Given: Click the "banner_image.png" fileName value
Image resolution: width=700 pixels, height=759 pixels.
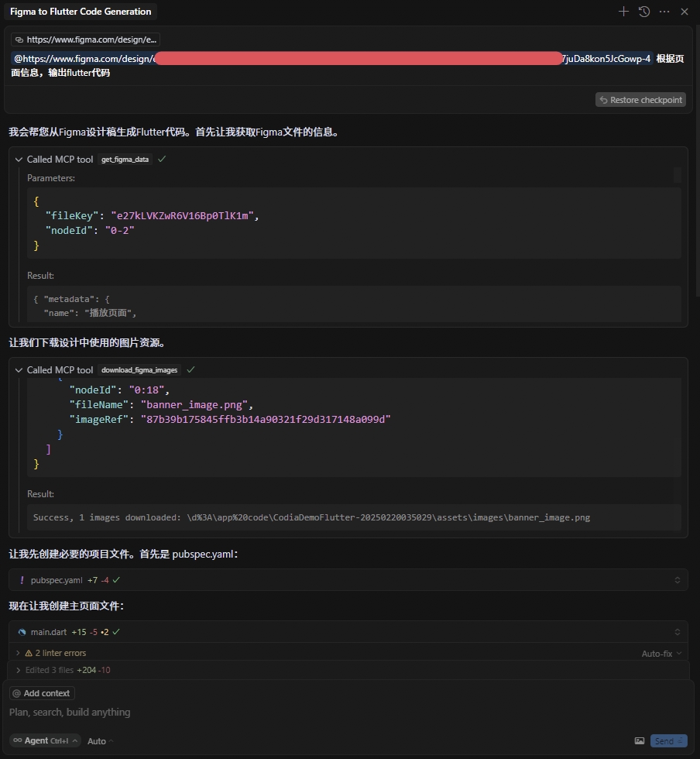Looking at the screenshot, I should tap(194, 404).
